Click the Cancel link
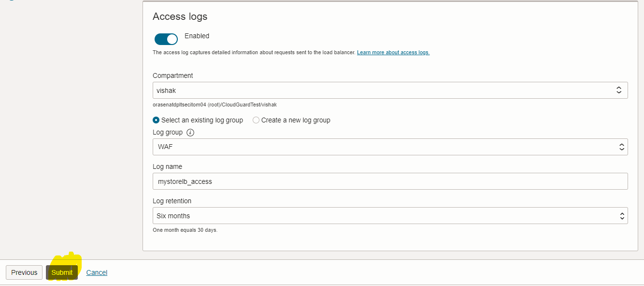 click(x=97, y=272)
